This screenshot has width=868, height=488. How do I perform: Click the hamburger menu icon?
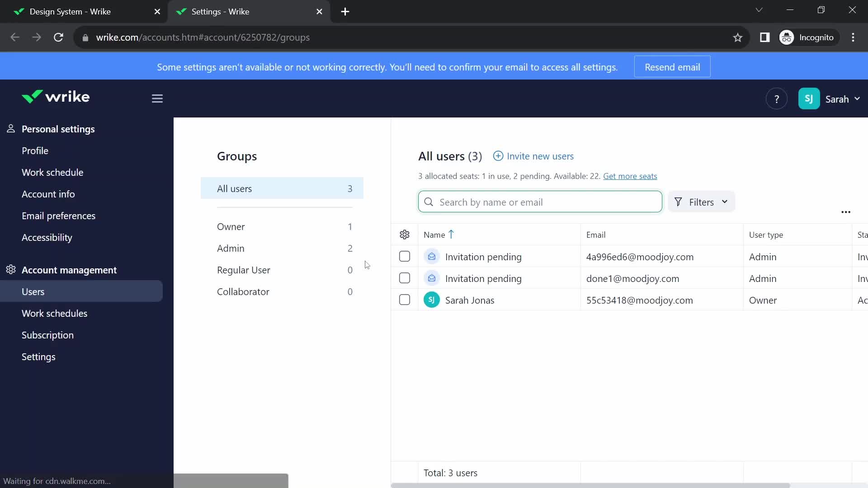coord(157,98)
